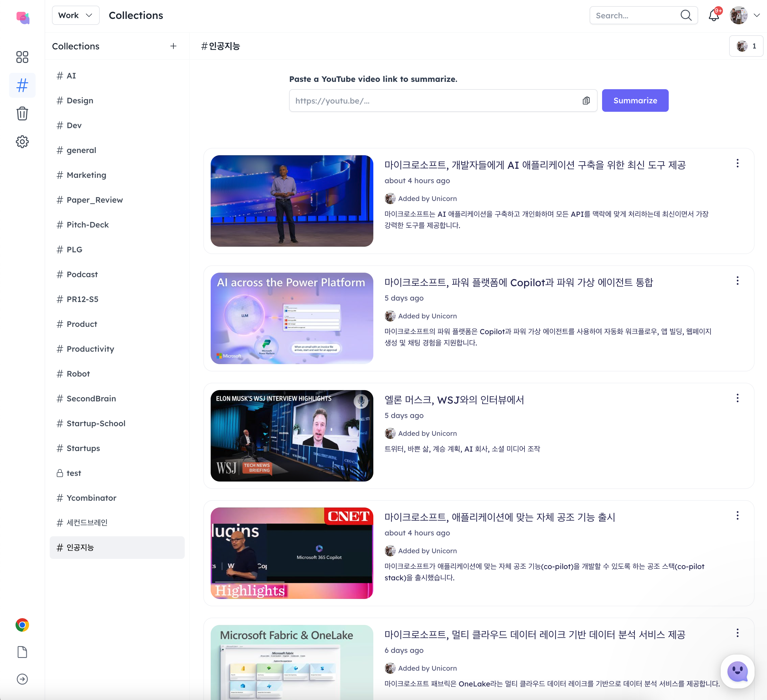Screen dimensions: 767x700
Task: Click the #인공지능 collection header
Action: pos(221,46)
